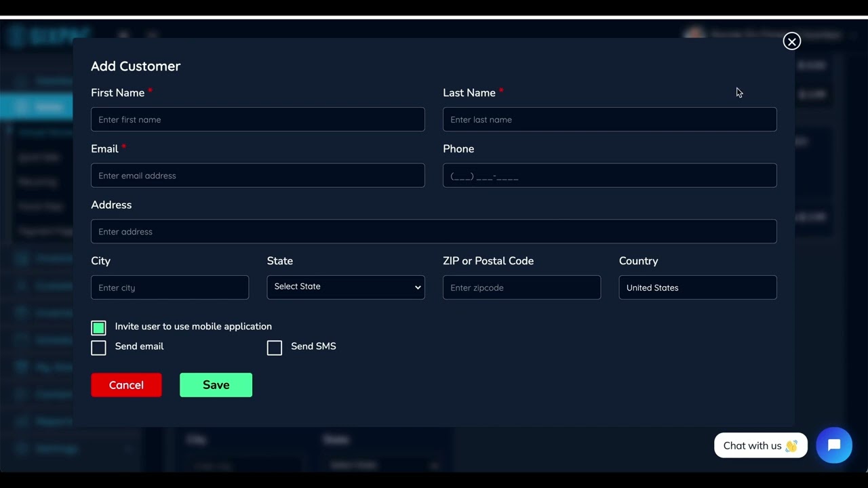Enable the Send email checkbox
Viewport: 868px width, 488px height.
click(x=98, y=348)
